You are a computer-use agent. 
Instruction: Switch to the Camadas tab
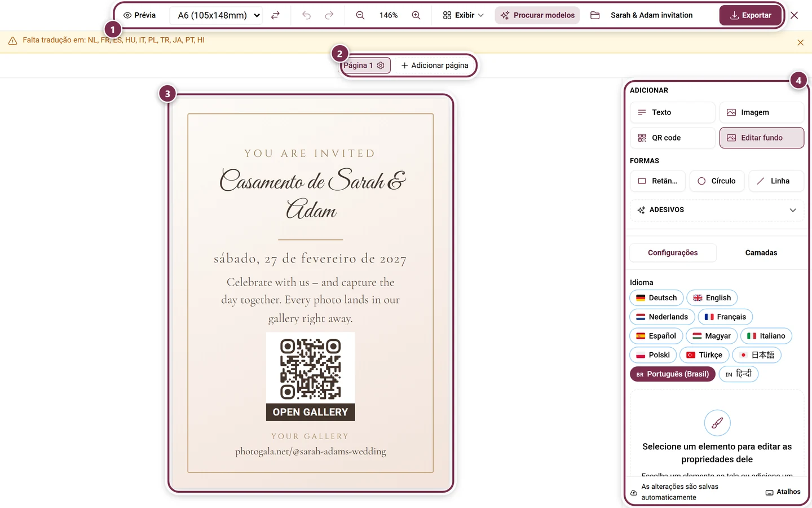point(761,253)
